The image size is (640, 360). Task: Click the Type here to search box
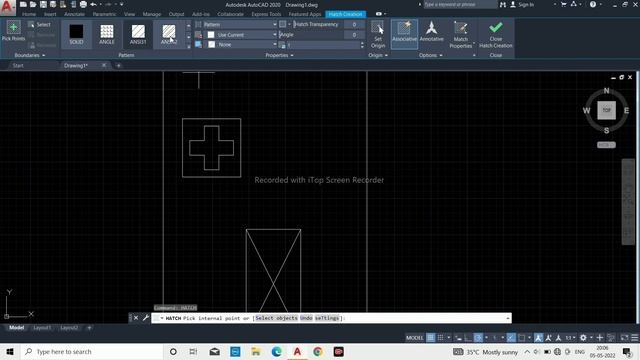pyautogui.click(x=92, y=351)
